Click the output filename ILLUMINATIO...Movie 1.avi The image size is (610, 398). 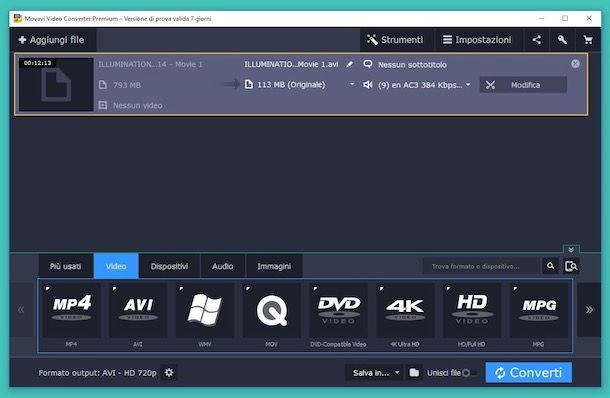pos(291,64)
